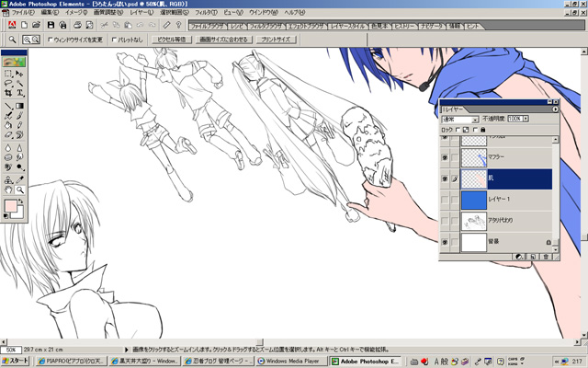The width and height of the screenshot is (588, 368).
Task: Select the Move tool
Action: point(19,74)
